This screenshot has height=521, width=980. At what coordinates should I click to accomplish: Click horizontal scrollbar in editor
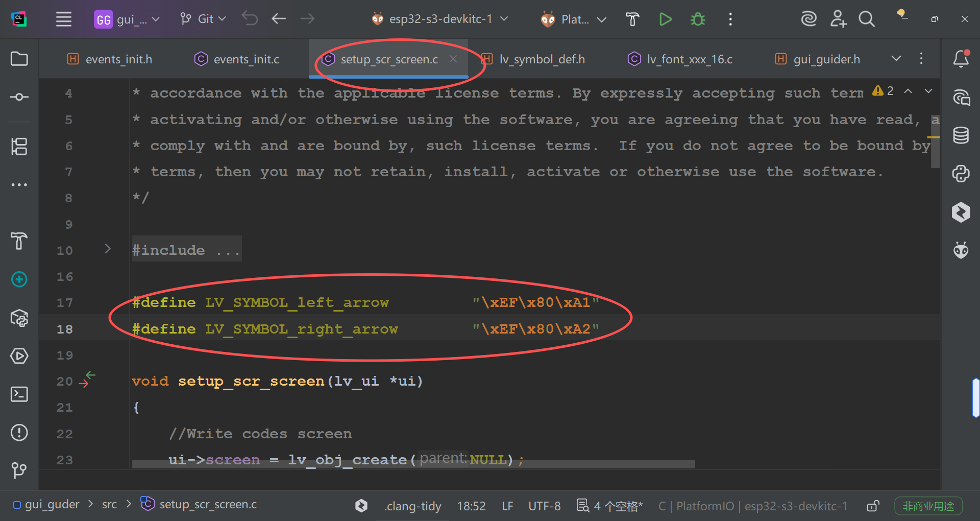[x=413, y=464]
